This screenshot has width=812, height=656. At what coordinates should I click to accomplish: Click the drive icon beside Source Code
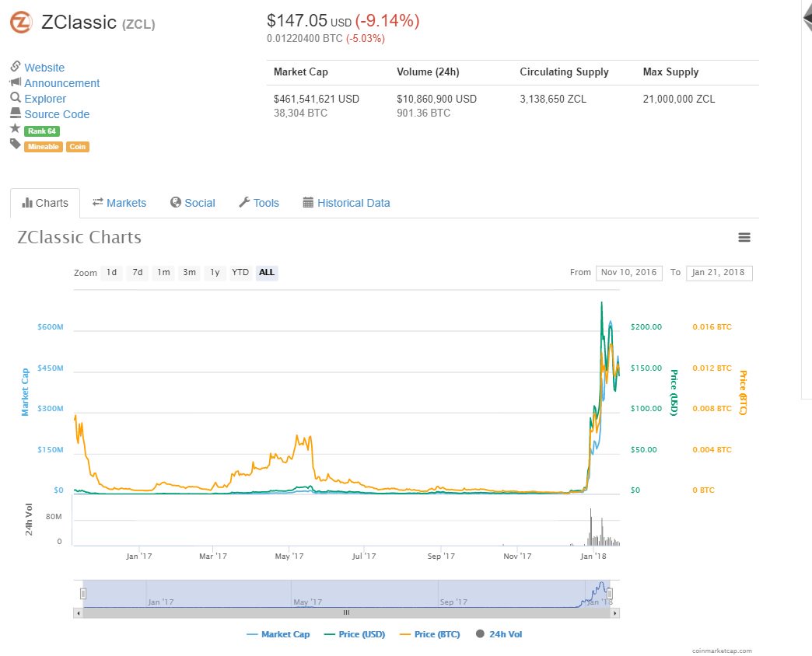(x=16, y=113)
